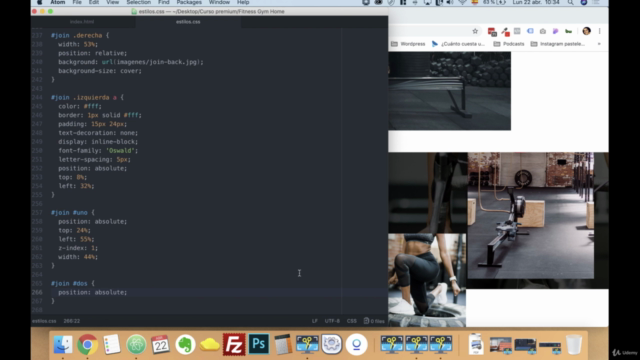Image resolution: width=640 pixels, height=360 pixels.
Task: Click the date and time in menu bar
Action: pos(536,2)
